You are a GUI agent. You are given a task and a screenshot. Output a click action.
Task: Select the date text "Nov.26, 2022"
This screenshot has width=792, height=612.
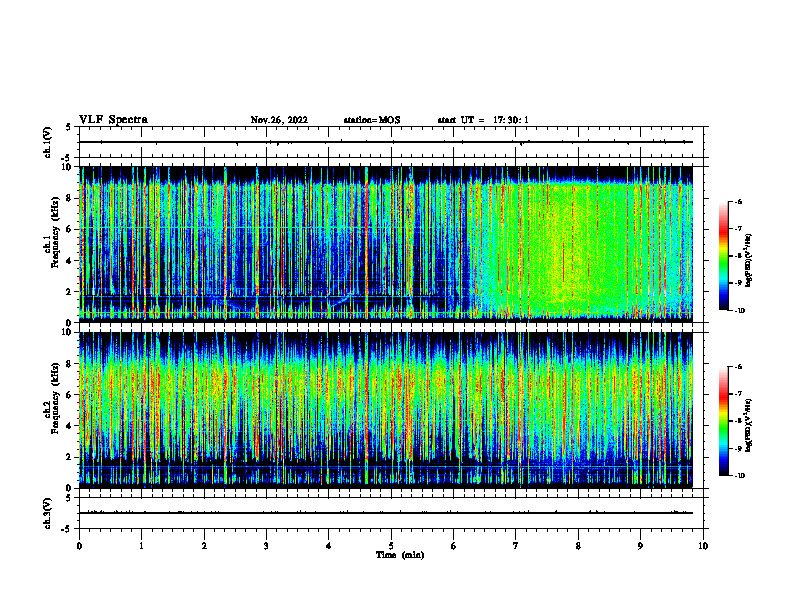coord(279,120)
